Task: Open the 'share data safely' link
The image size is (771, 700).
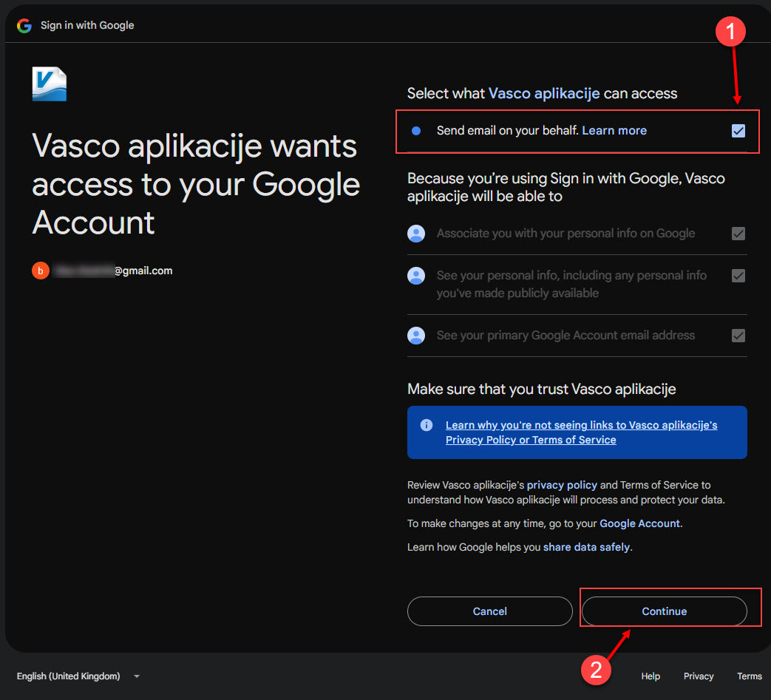Action: (x=586, y=547)
